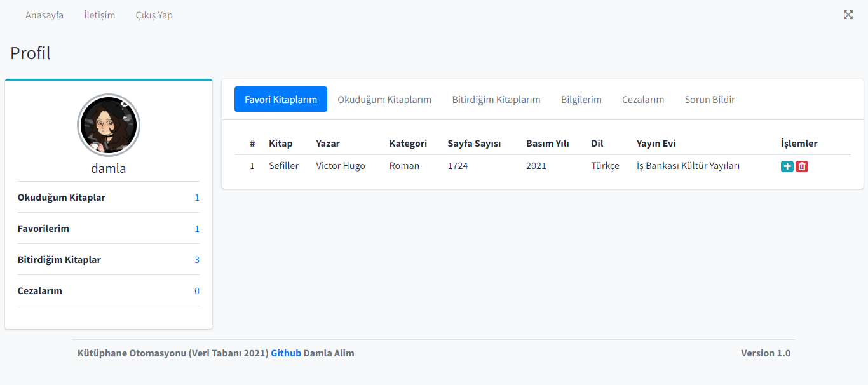868x385 pixels.
Task: Click the Cezalarım label in the sidebar
Action: (x=40, y=291)
